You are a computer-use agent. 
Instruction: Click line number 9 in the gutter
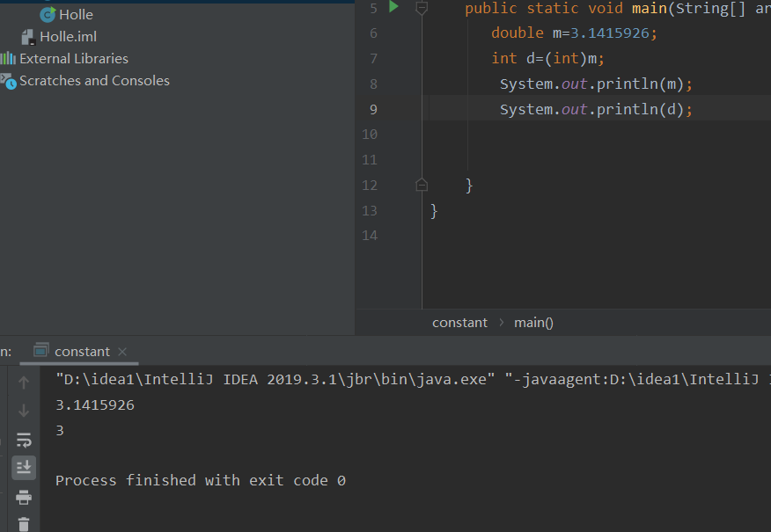pyautogui.click(x=373, y=109)
